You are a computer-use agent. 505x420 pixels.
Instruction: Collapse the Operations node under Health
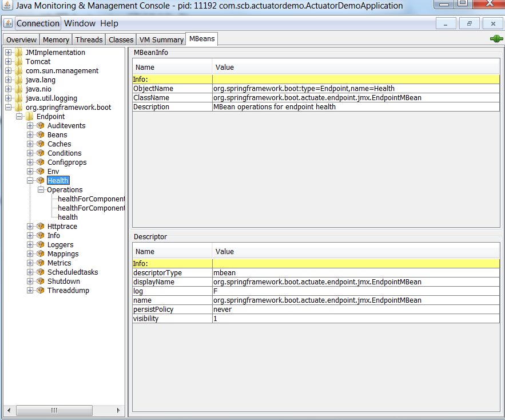click(40, 189)
